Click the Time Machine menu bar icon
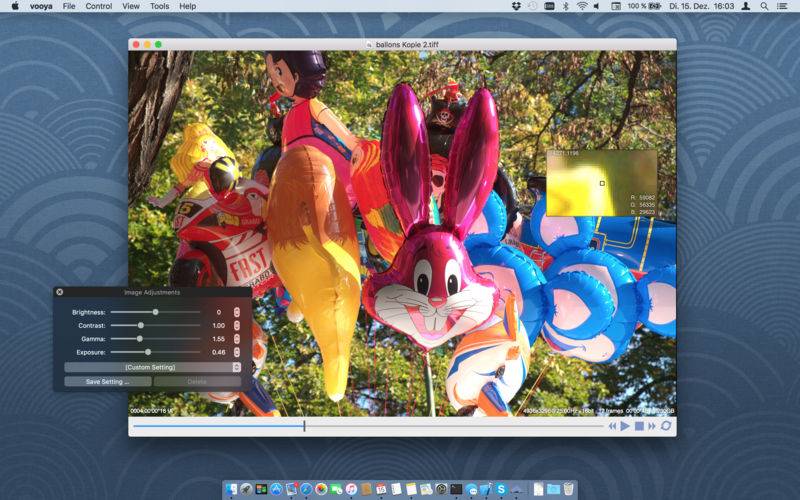 coord(532,6)
